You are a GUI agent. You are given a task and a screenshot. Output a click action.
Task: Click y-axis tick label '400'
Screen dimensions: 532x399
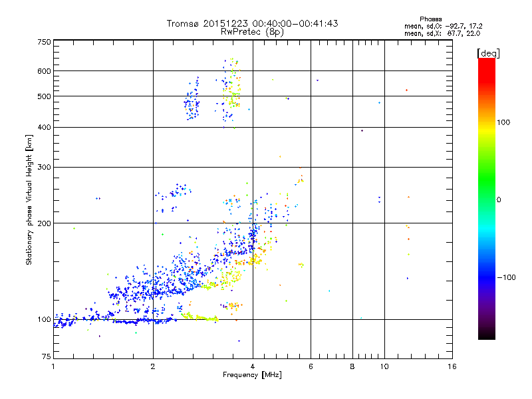pos(44,128)
